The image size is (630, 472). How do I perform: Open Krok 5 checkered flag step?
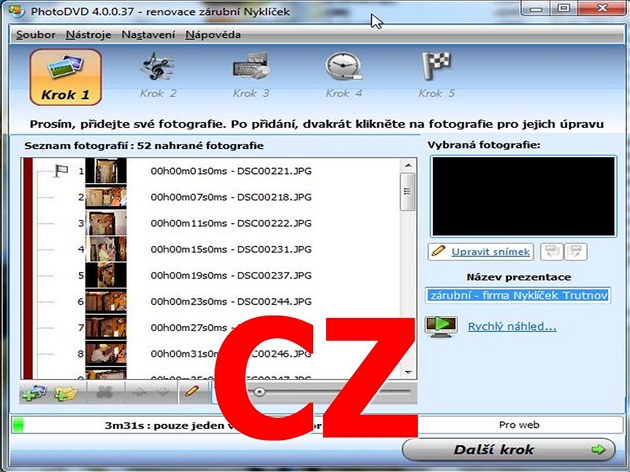[x=437, y=75]
